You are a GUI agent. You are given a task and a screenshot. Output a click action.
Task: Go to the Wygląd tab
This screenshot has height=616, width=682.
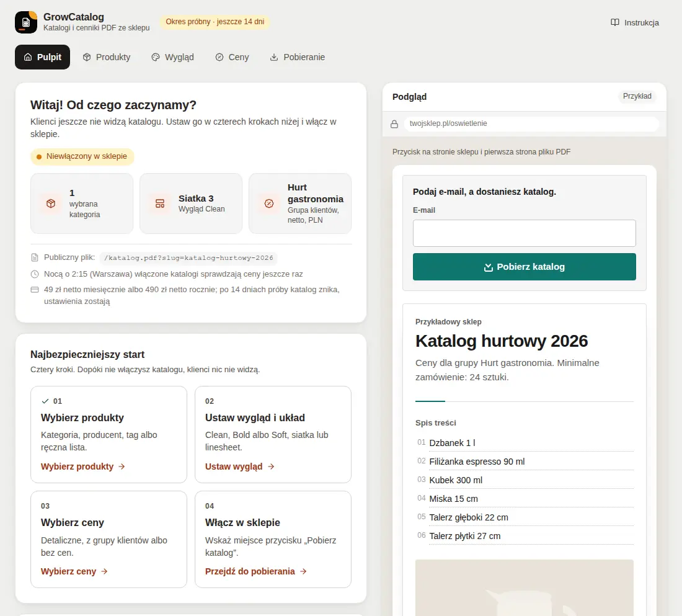[x=173, y=57]
